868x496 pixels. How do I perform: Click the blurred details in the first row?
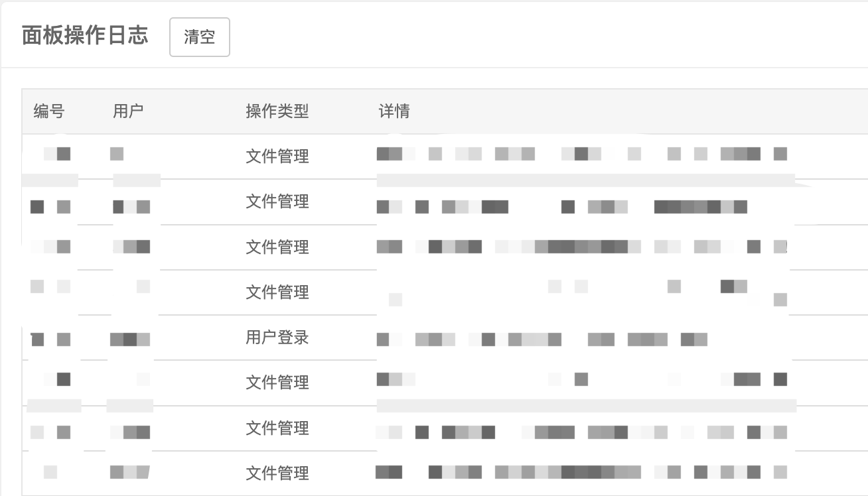581,154
